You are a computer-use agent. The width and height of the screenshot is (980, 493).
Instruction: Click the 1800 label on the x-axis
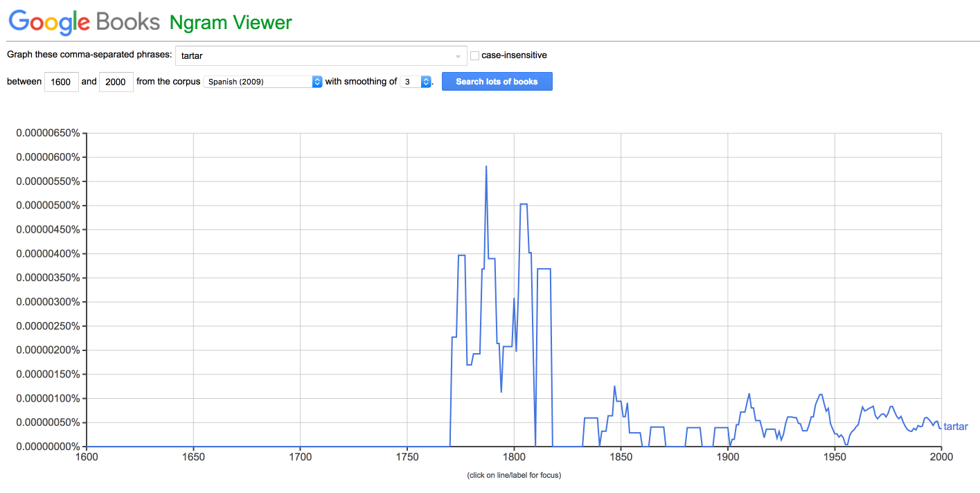514,457
